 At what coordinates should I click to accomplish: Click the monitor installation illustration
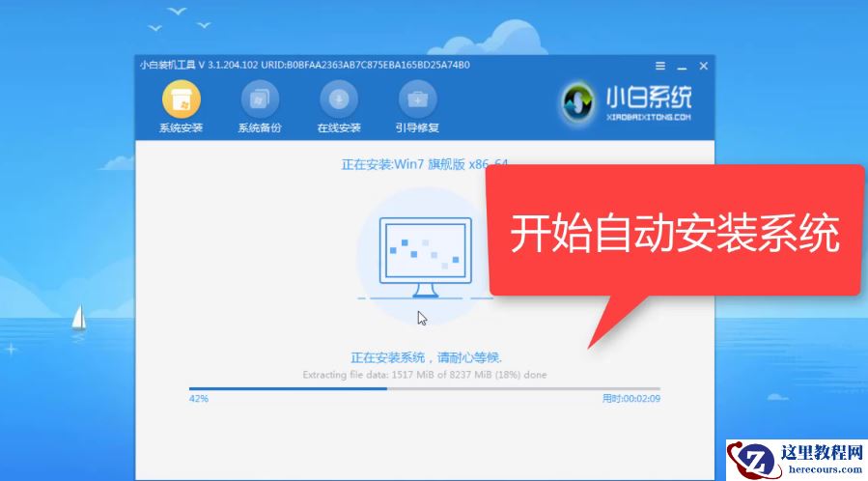pos(425,257)
